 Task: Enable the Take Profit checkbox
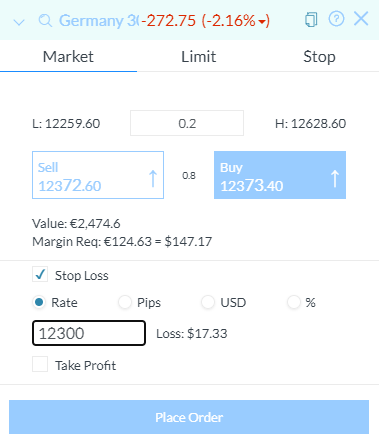[40, 364]
